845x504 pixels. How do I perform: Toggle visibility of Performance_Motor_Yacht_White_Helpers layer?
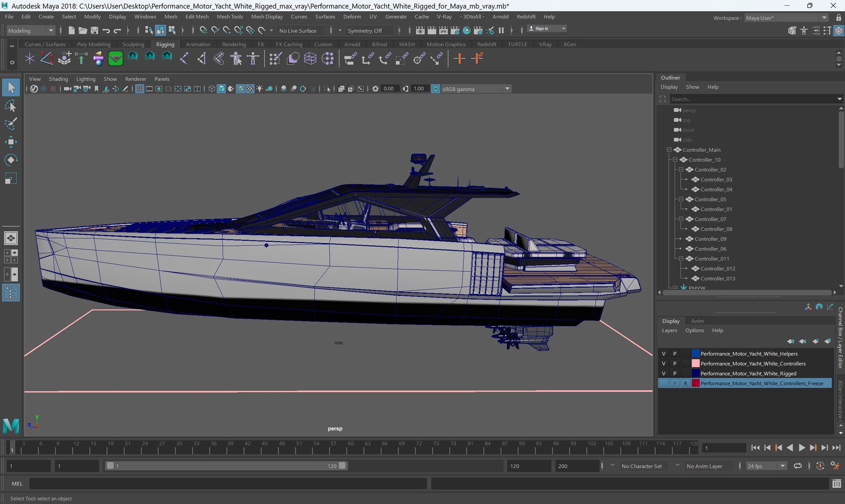click(x=663, y=354)
